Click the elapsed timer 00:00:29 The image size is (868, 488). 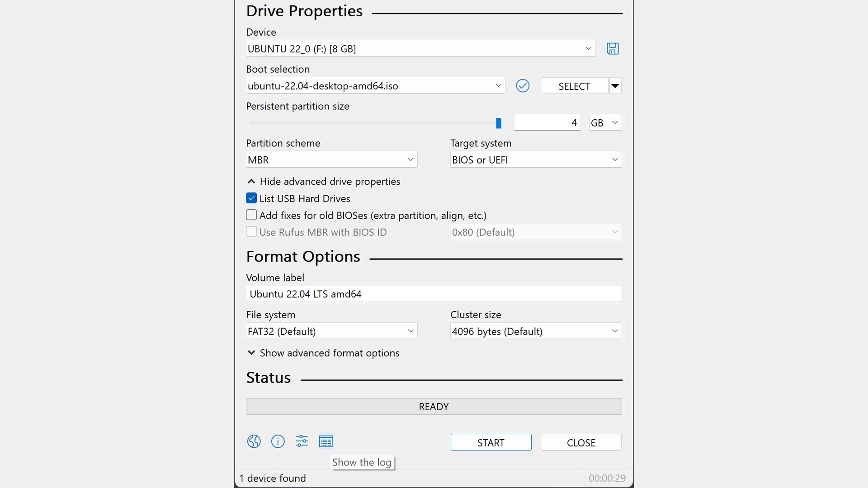point(607,478)
